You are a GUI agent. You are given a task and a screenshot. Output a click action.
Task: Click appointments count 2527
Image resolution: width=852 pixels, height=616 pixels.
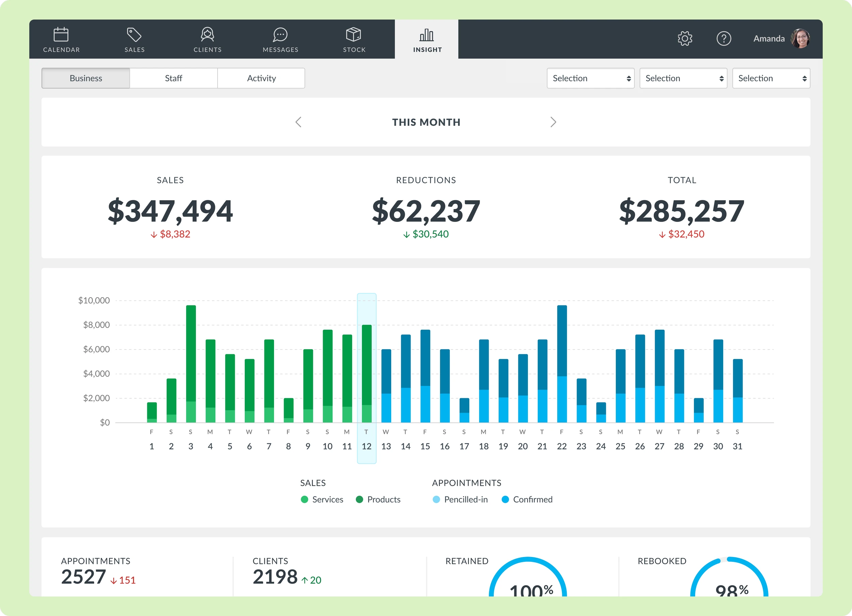pos(83,577)
